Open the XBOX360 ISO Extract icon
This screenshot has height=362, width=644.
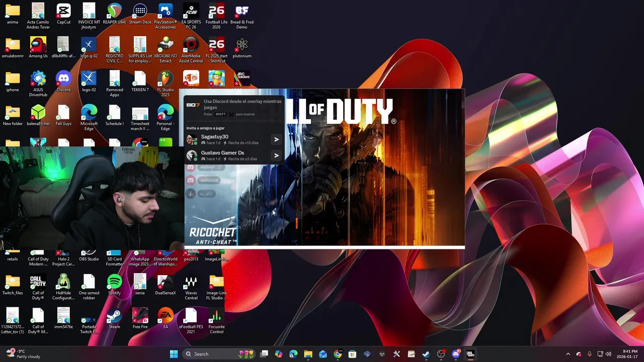(166, 50)
